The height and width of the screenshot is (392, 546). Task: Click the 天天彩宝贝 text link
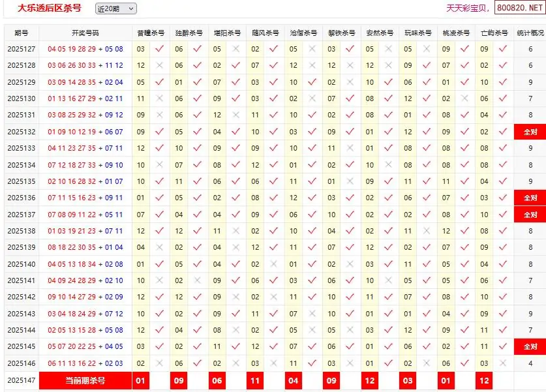click(x=467, y=8)
